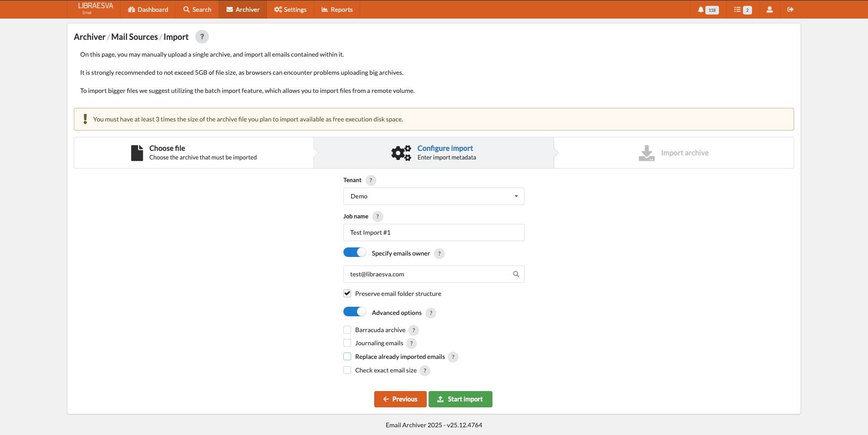Click the Libraesva logo
Viewport: 868px width, 435px height.
[96, 8]
